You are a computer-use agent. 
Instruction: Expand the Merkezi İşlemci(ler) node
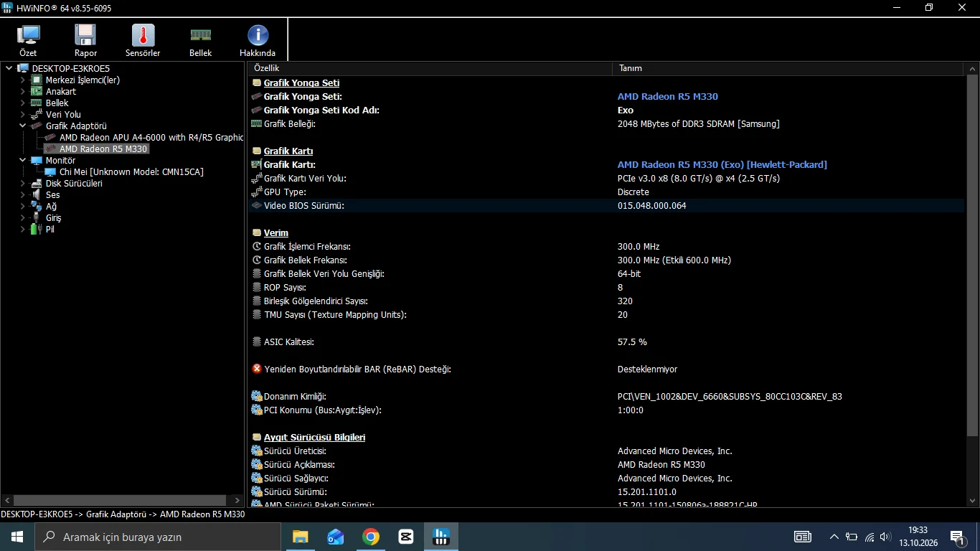click(23, 80)
